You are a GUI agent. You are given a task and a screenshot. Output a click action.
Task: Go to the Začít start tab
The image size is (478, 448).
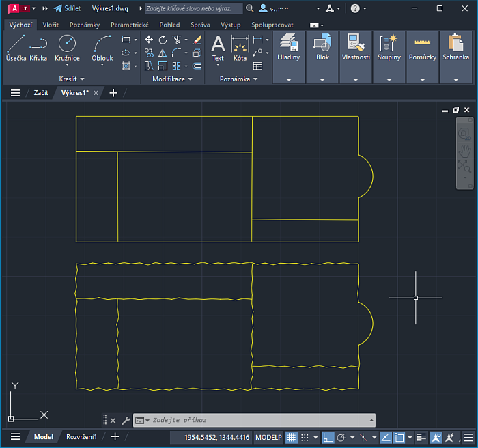pos(41,93)
